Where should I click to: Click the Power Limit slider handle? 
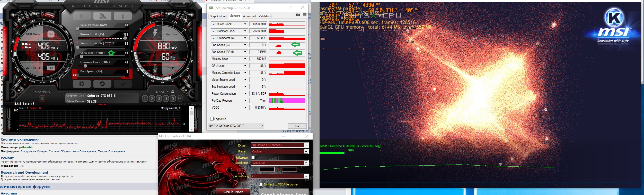click(126, 38)
